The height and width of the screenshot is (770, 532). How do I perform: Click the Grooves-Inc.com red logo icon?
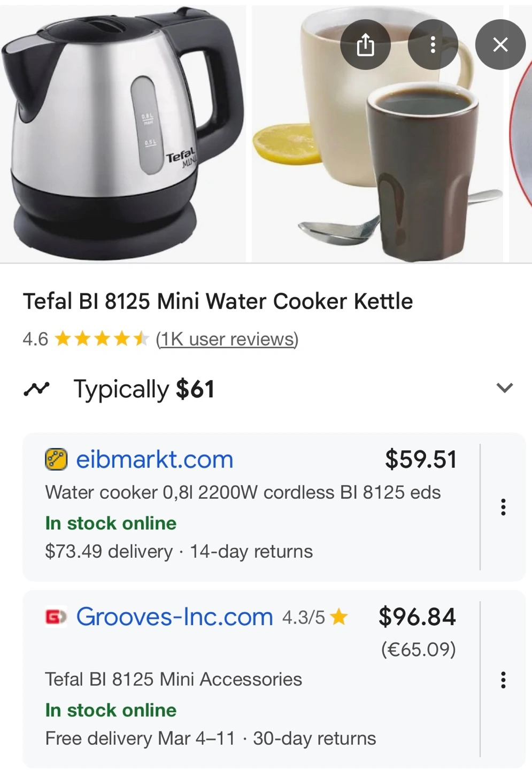click(x=56, y=617)
